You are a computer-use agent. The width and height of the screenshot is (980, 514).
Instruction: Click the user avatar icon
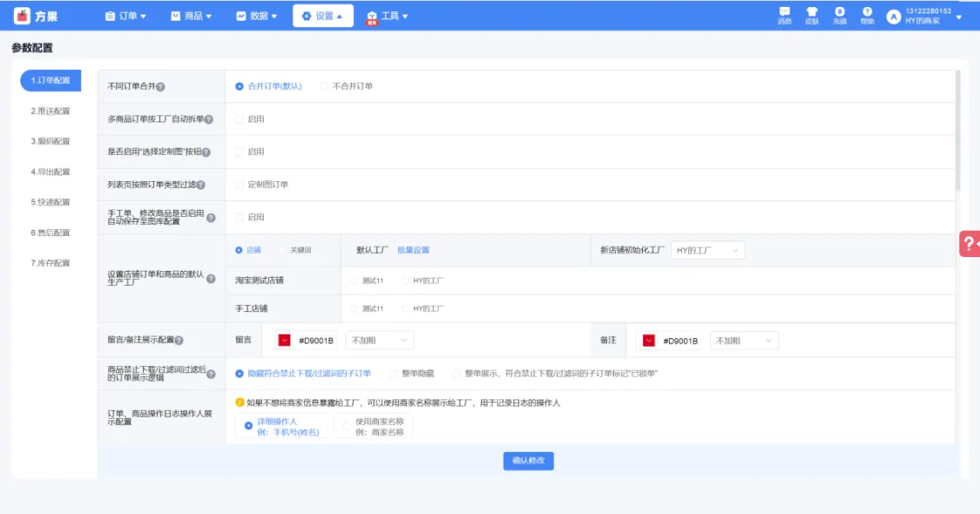(893, 17)
